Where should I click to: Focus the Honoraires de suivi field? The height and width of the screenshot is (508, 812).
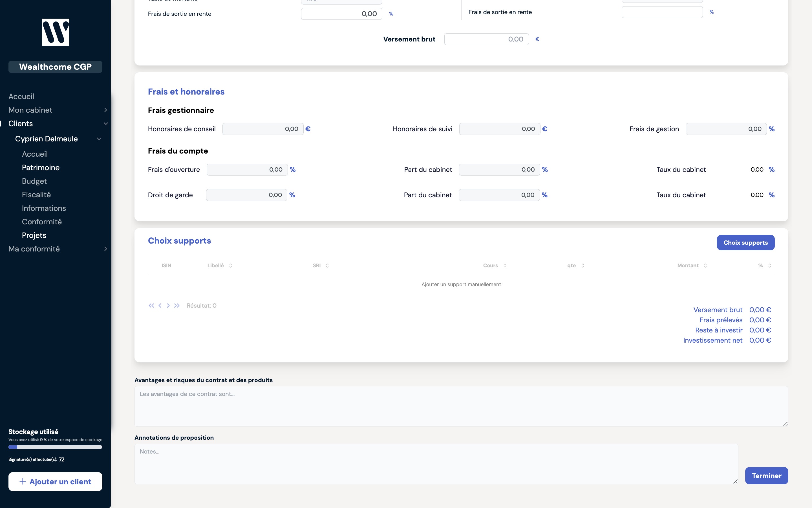click(500, 129)
